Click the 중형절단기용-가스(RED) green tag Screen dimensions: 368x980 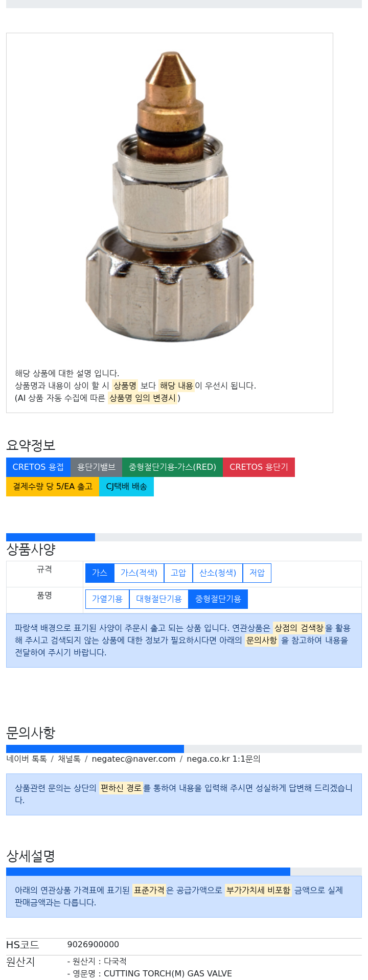point(172,467)
